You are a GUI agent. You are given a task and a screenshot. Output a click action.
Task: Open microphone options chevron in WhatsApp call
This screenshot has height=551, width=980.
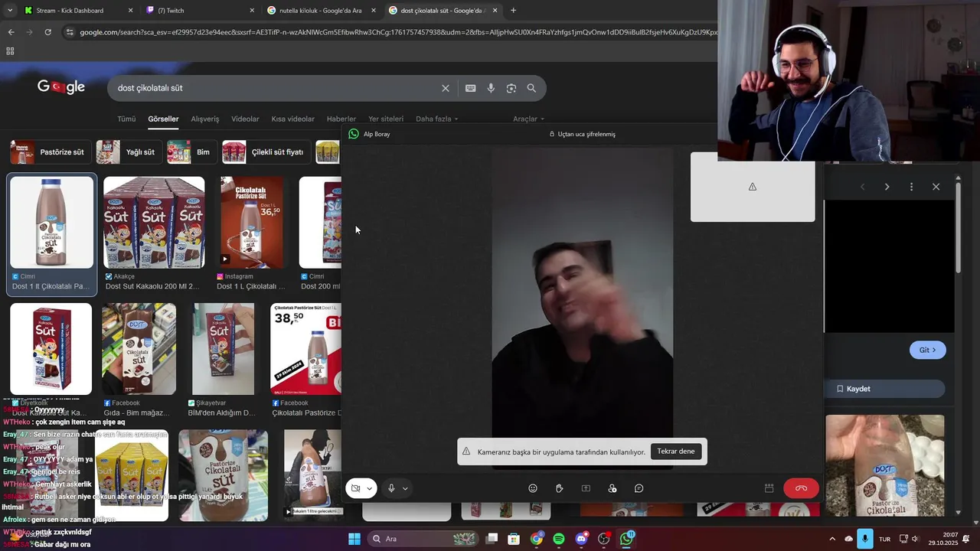(x=405, y=488)
